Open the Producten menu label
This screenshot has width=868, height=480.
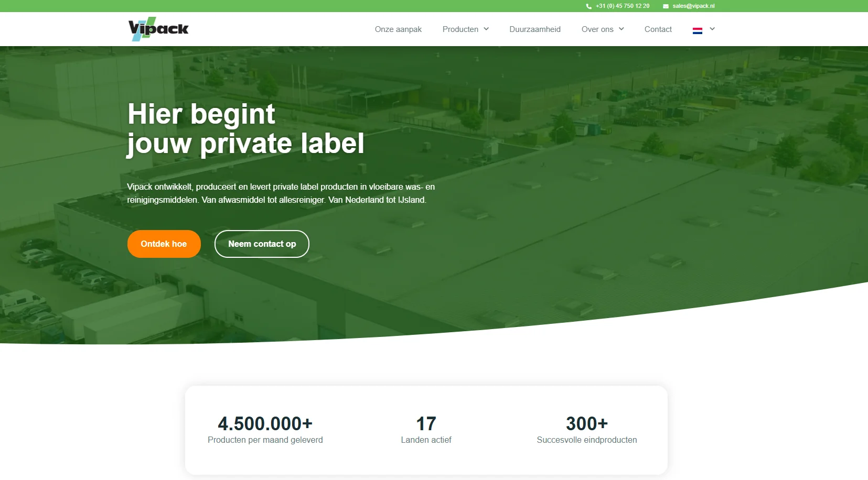tap(460, 29)
